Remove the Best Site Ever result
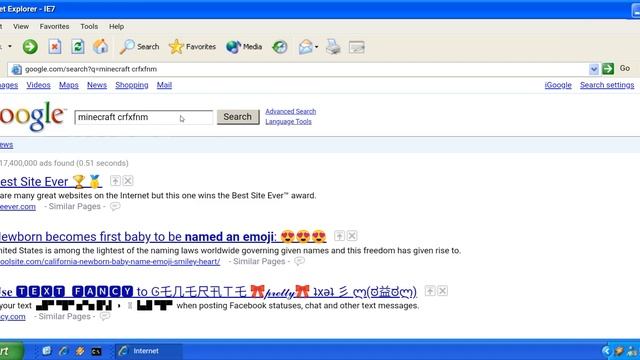This screenshot has height=360, width=640. click(x=128, y=181)
